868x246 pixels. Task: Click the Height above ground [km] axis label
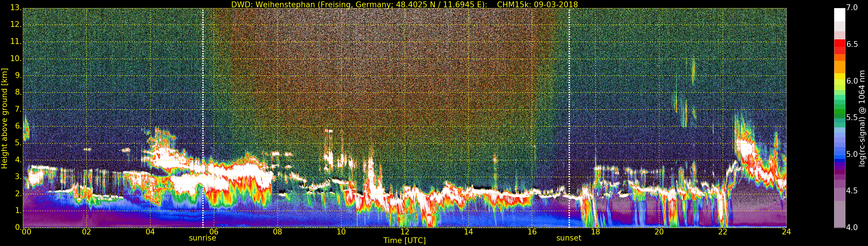(4, 118)
